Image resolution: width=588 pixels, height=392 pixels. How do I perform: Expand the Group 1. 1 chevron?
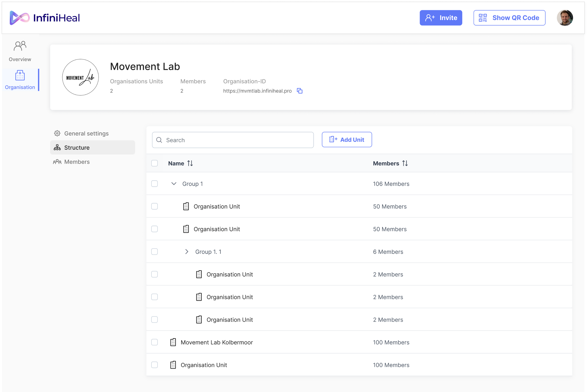186,252
